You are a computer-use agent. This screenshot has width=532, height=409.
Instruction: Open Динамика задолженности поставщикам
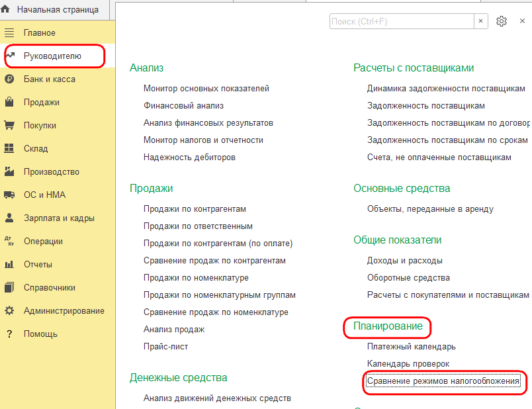[x=446, y=88]
